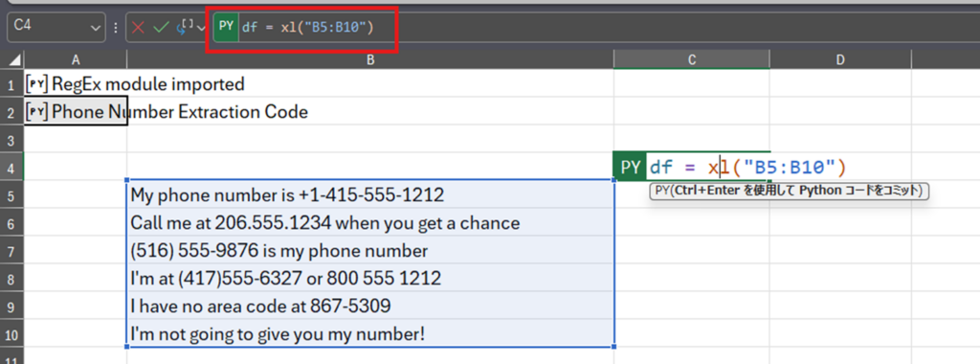The width and height of the screenshot is (980, 364).
Task: Open the formula bar options dots handle
Action: (x=116, y=28)
